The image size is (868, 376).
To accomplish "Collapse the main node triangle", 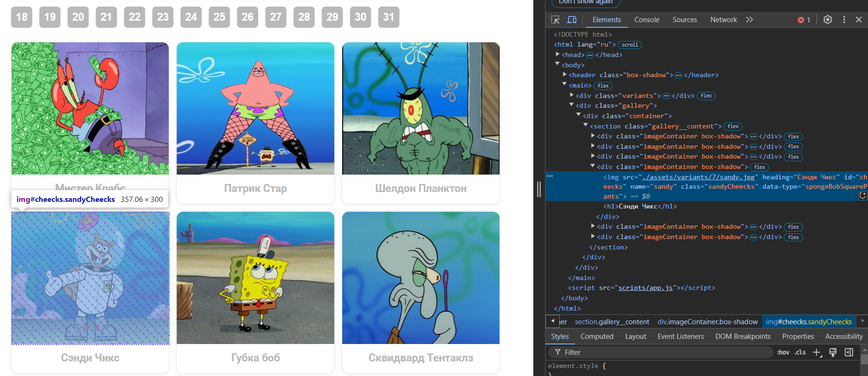I will click(x=565, y=85).
